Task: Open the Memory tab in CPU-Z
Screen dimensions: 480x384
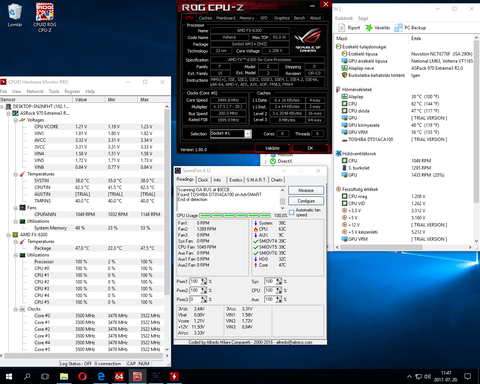Action: (247, 18)
